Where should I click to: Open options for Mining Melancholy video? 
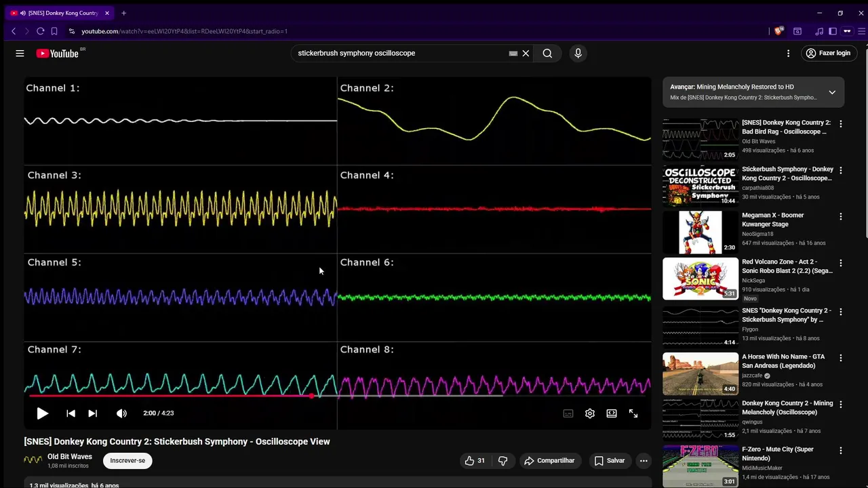841,404
